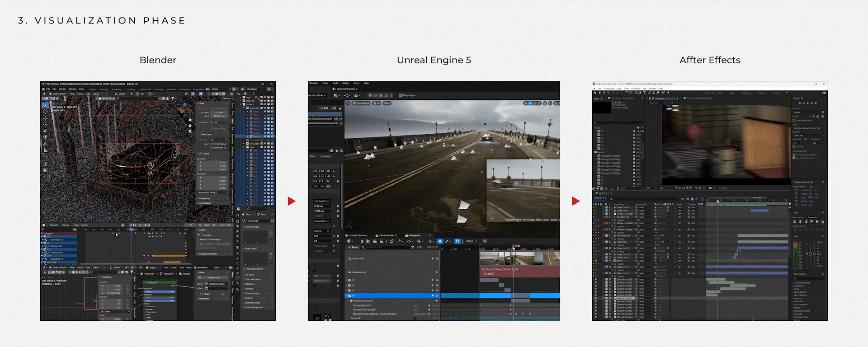The image size is (868, 347).
Task: Click the Track button in Sequencer
Action: pyautogui.click(x=353, y=247)
